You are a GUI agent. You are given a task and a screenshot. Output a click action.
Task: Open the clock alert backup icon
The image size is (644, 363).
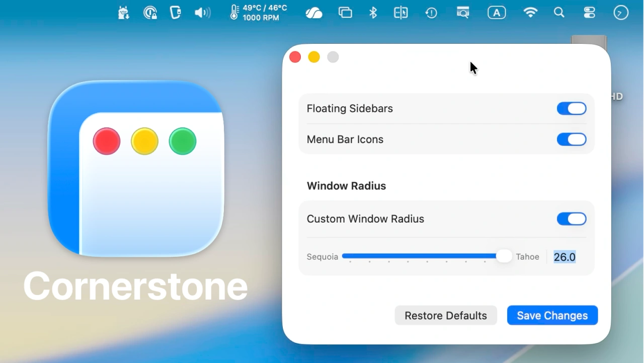(x=431, y=13)
